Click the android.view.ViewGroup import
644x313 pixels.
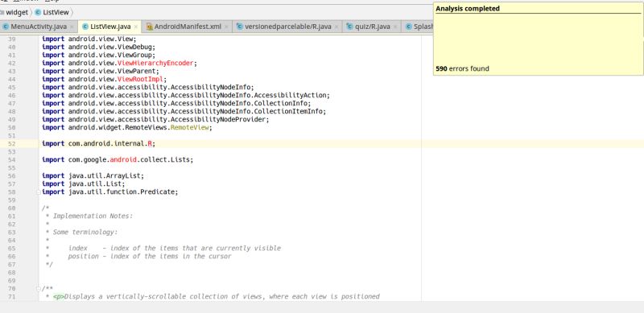(x=98, y=55)
